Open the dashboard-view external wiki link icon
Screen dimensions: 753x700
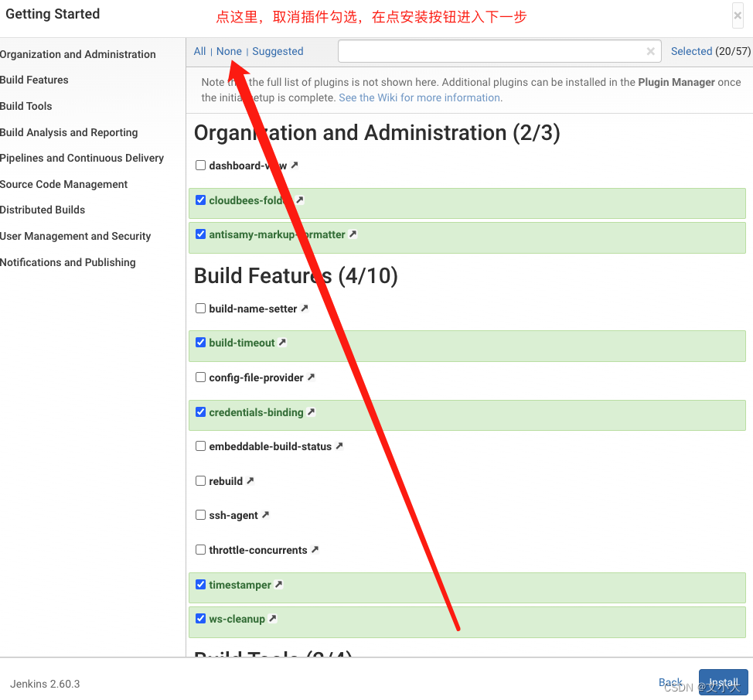click(x=294, y=165)
